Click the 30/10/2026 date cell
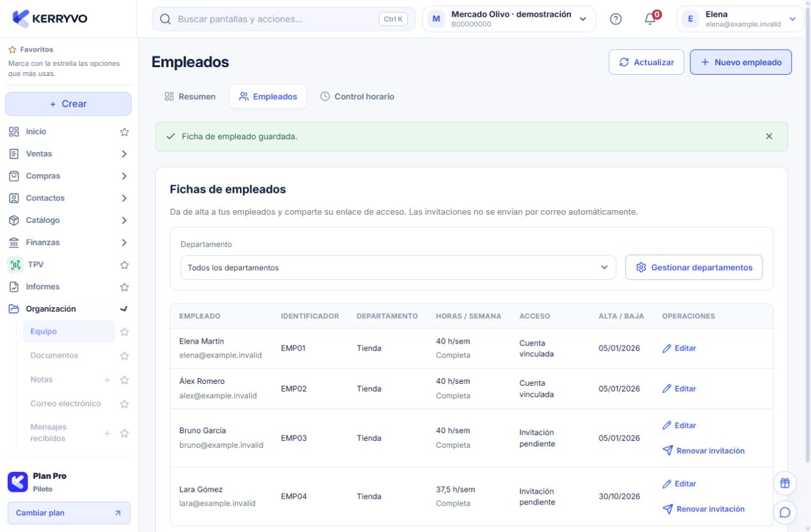The width and height of the screenshot is (811, 532). coord(619,496)
